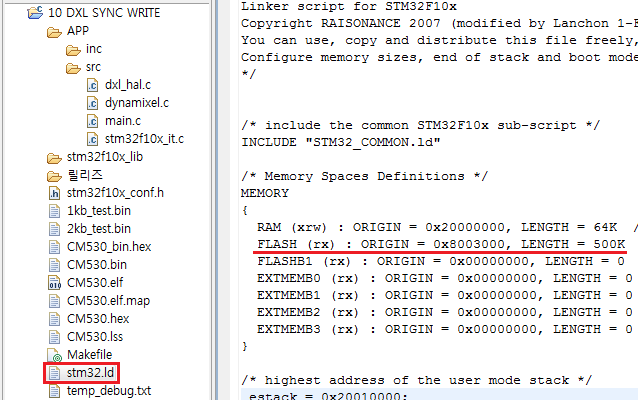
Task: Click the inc folder icon
Action: pyautogui.click(x=75, y=49)
